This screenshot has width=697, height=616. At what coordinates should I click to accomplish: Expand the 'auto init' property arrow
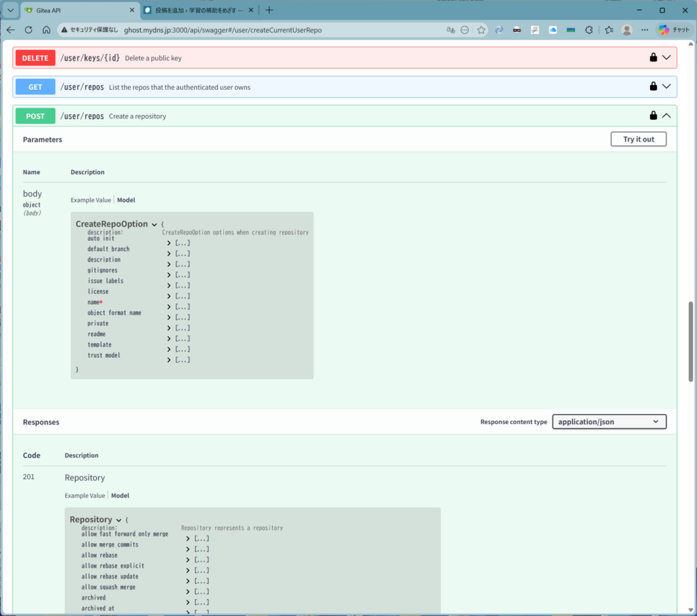[169, 243]
